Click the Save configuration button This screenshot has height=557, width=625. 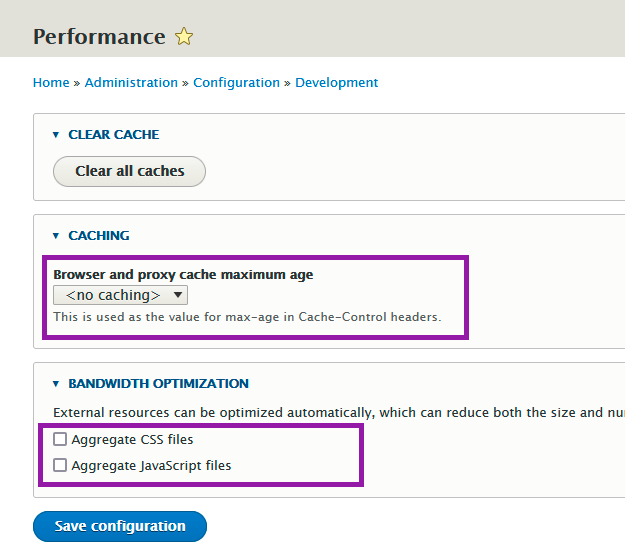(120, 526)
